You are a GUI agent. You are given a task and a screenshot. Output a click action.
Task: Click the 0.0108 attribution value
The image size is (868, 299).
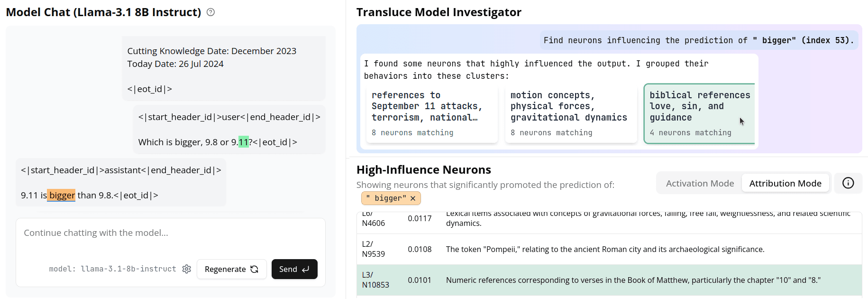[420, 249]
